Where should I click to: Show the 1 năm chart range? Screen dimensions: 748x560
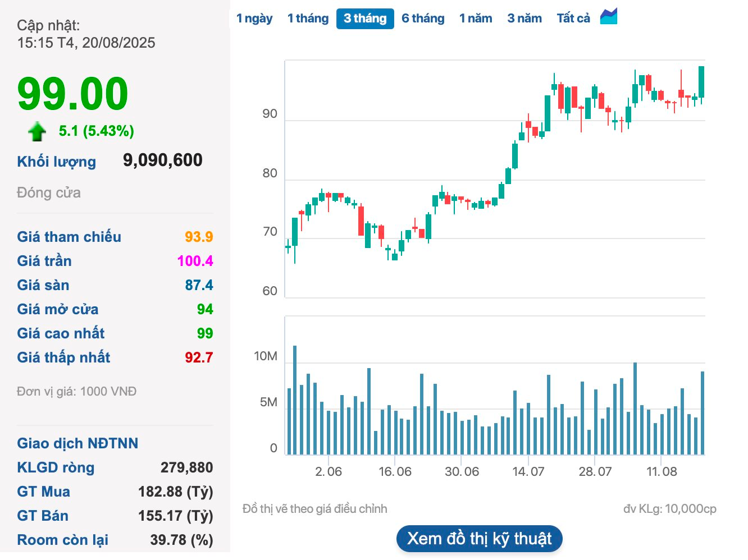[476, 19]
